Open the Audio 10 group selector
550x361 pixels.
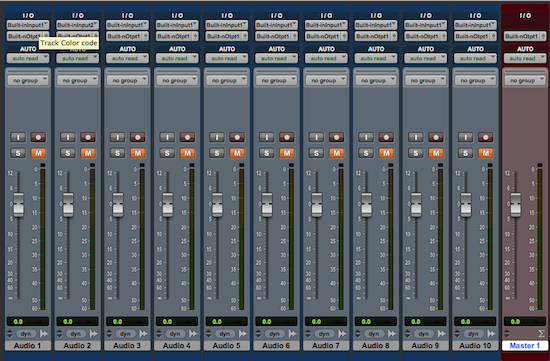[x=475, y=81]
